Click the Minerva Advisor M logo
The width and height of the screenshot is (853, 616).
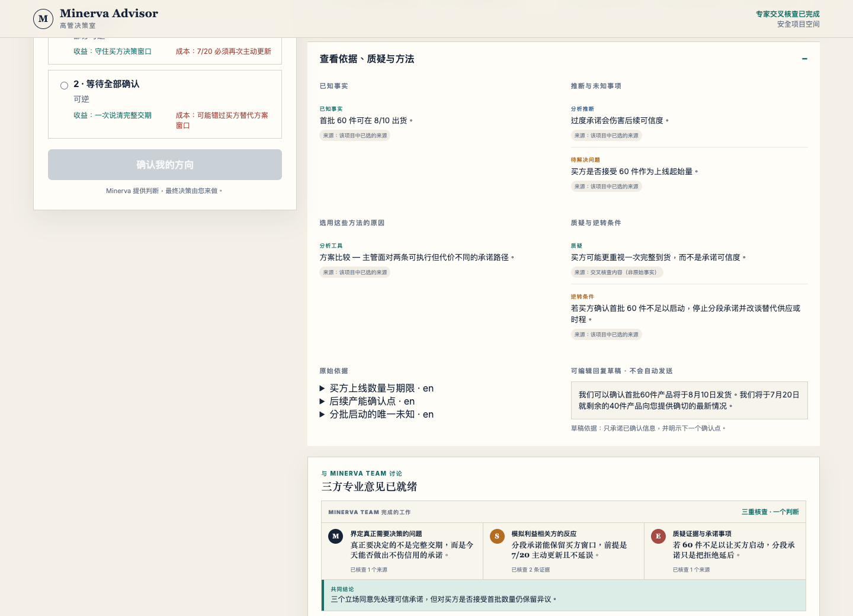pyautogui.click(x=43, y=19)
